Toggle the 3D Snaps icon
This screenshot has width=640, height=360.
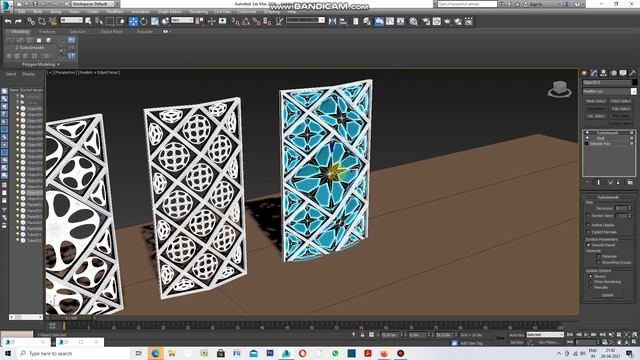[x=235, y=21]
